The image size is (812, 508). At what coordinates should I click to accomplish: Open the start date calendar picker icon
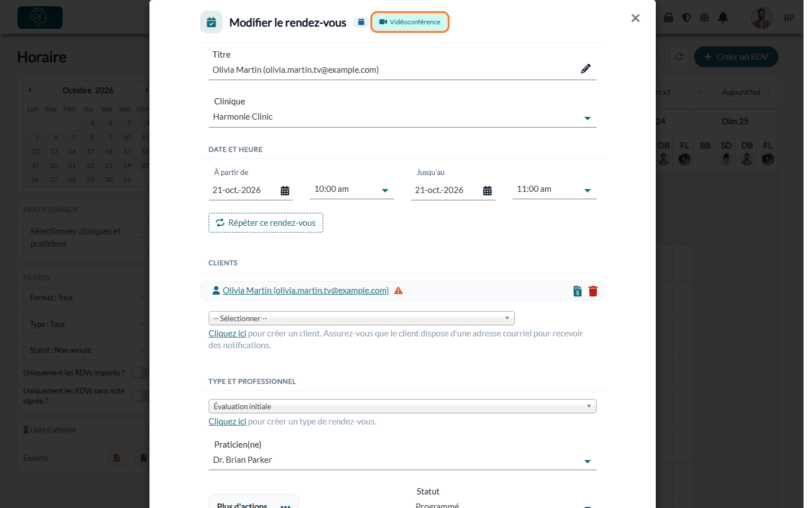tap(285, 191)
